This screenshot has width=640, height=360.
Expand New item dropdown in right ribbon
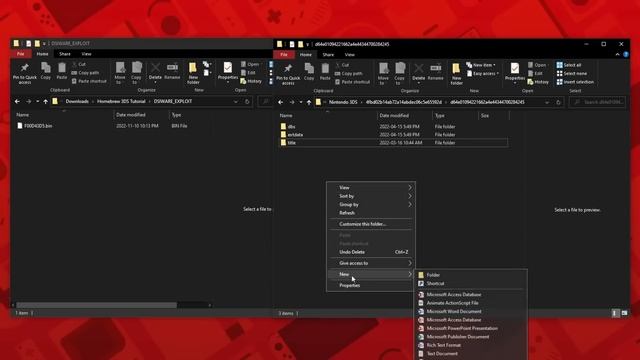(481, 65)
